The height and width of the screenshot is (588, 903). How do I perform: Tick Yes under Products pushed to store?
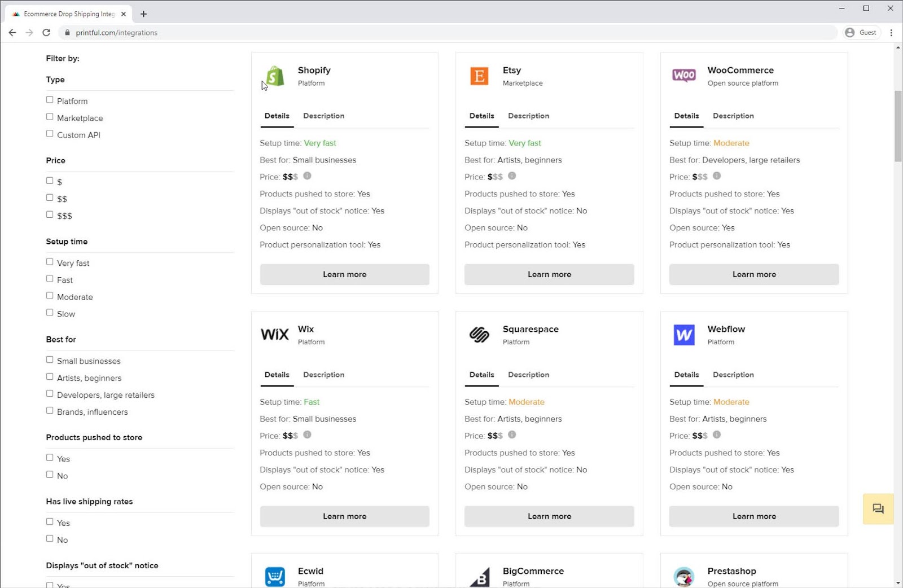(x=50, y=458)
